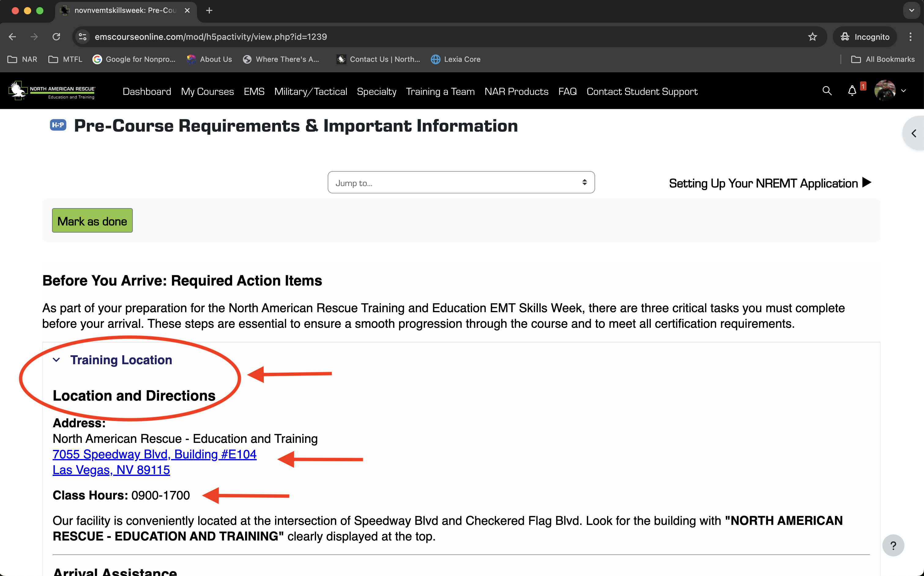This screenshot has height=576, width=924.
Task: Click the help question mark button
Action: [893, 545]
